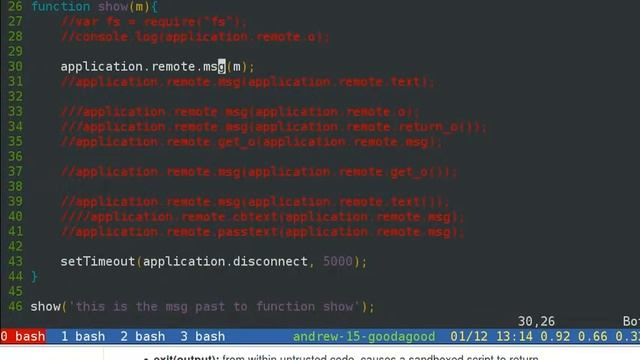
Task: Click commented line 33 ending 'remote.o);'
Action: pyautogui.click(x=240, y=111)
